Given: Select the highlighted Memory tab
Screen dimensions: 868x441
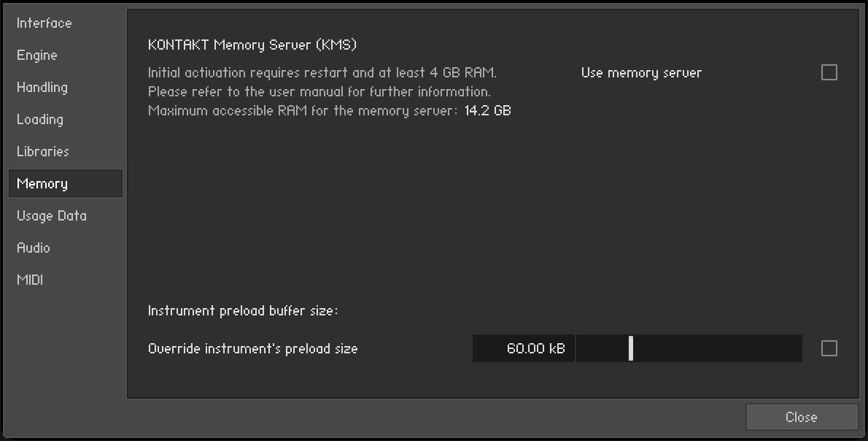Looking at the screenshot, I should (x=42, y=184).
